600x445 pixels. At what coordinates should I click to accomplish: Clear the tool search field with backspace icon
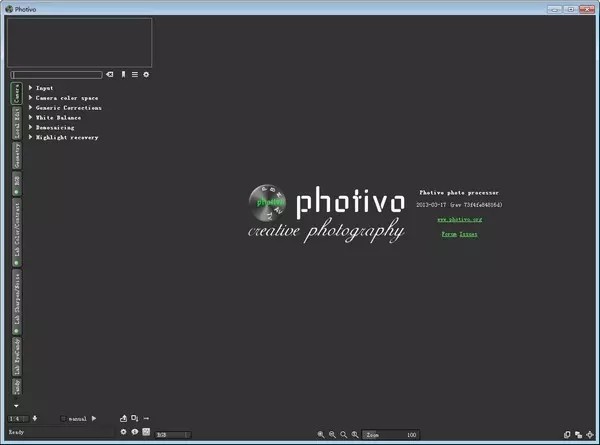coord(110,75)
